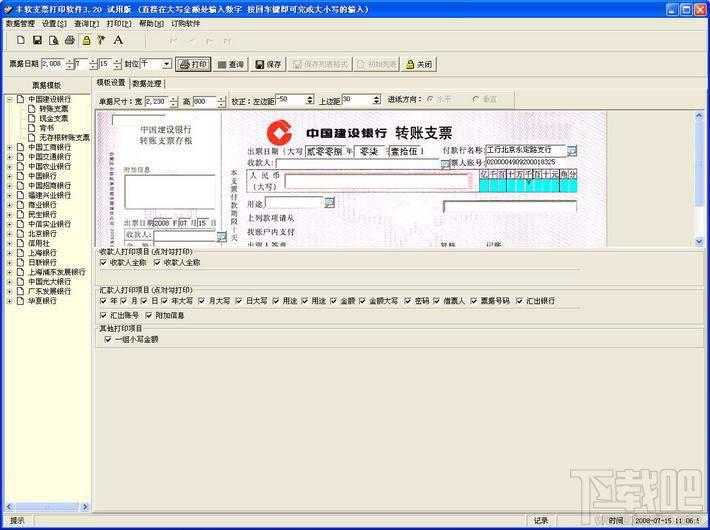Expand the 民生银行 tree node

click(x=10, y=214)
